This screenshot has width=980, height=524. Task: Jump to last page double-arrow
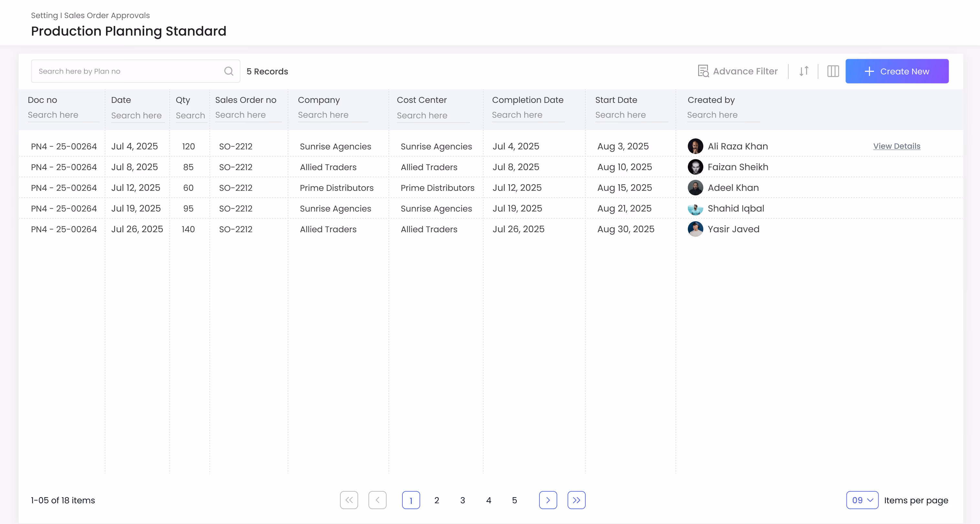[x=576, y=500]
